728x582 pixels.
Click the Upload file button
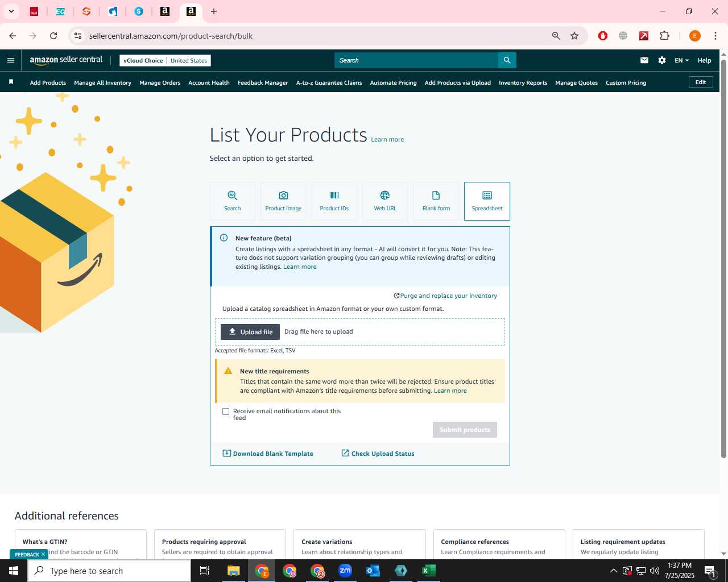pos(250,332)
